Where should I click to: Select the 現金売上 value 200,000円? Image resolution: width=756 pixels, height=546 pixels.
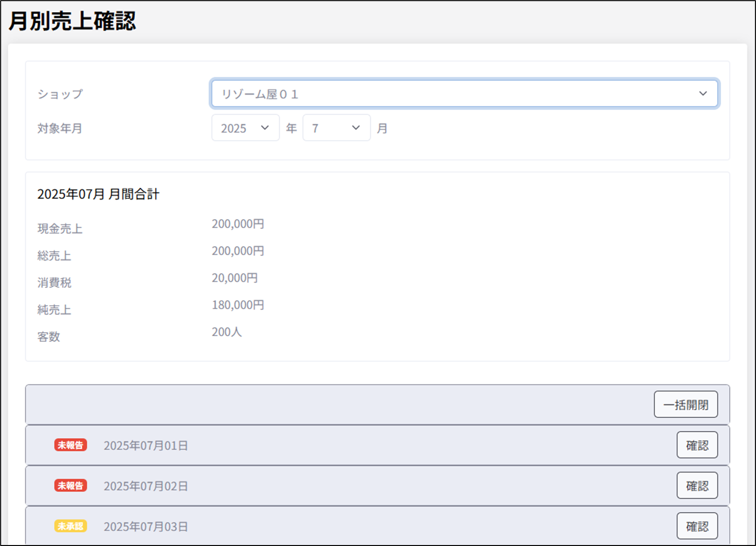pyautogui.click(x=238, y=224)
